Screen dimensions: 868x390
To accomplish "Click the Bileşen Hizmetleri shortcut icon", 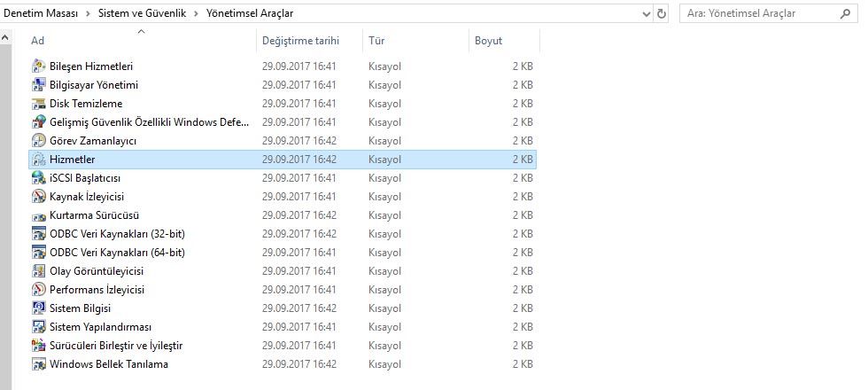I will (39, 66).
